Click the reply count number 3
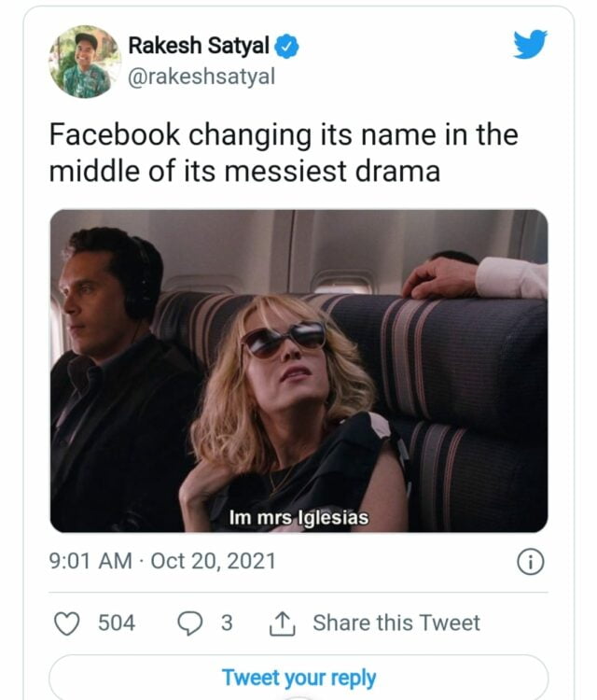Screen dimensions: 597x700 pos(227,623)
